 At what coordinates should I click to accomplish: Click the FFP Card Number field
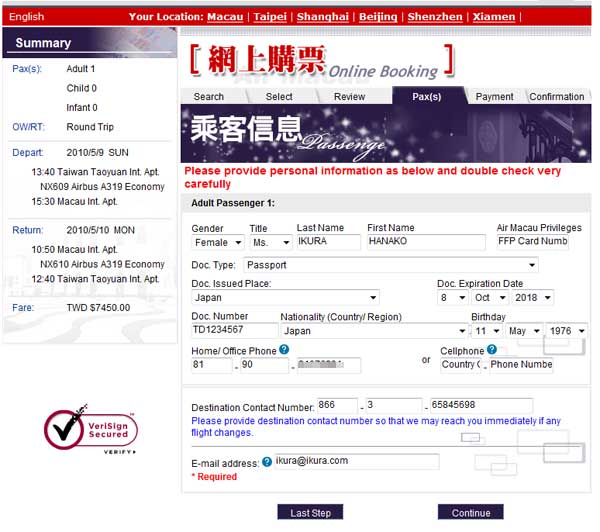(x=532, y=242)
